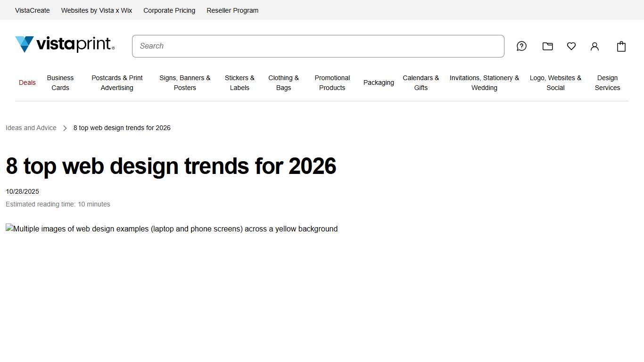Open the shopping bag cart icon

(621, 46)
